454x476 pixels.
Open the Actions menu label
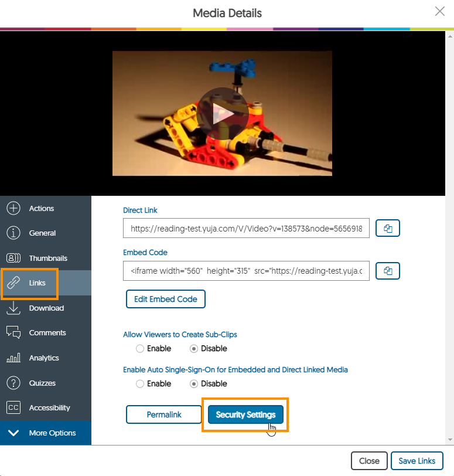tap(42, 209)
